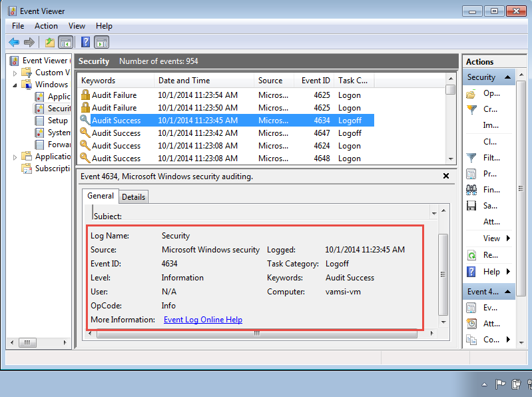Sort by the Source column header
532x397 pixels.
click(274, 81)
